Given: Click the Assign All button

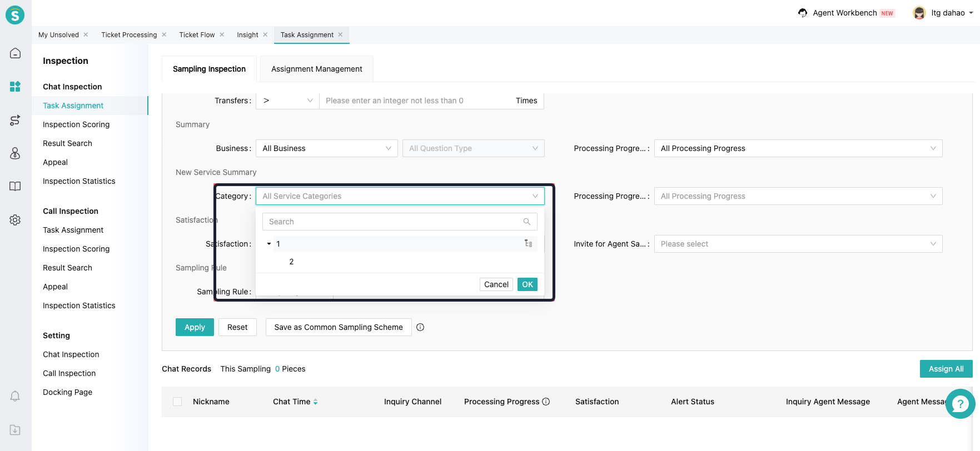Looking at the screenshot, I should (x=946, y=369).
